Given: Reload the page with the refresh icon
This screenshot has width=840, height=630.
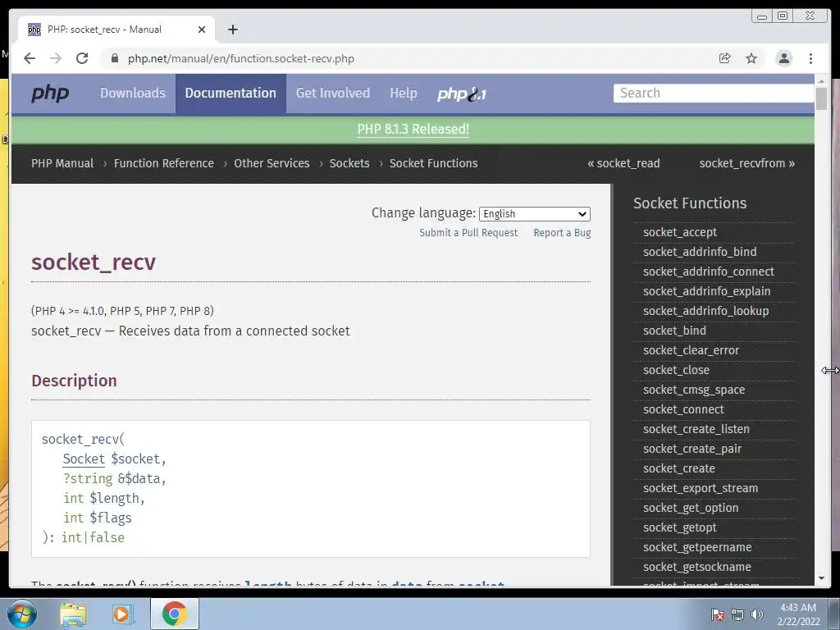Looking at the screenshot, I should click(82, 58).
